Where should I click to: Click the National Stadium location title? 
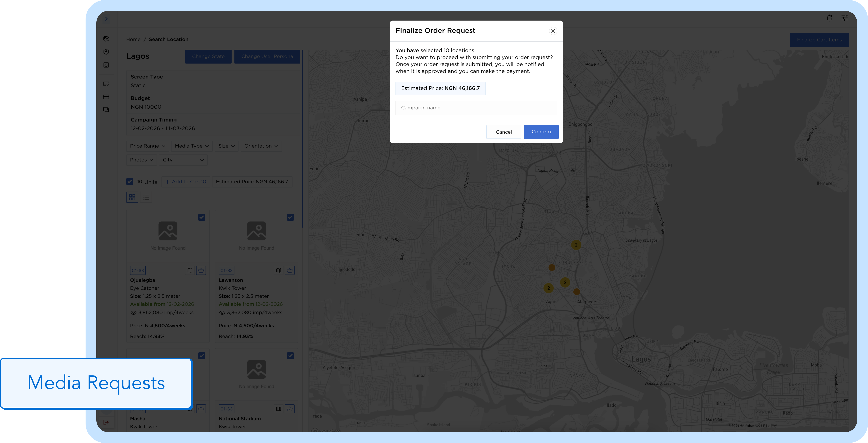point(240,419)
